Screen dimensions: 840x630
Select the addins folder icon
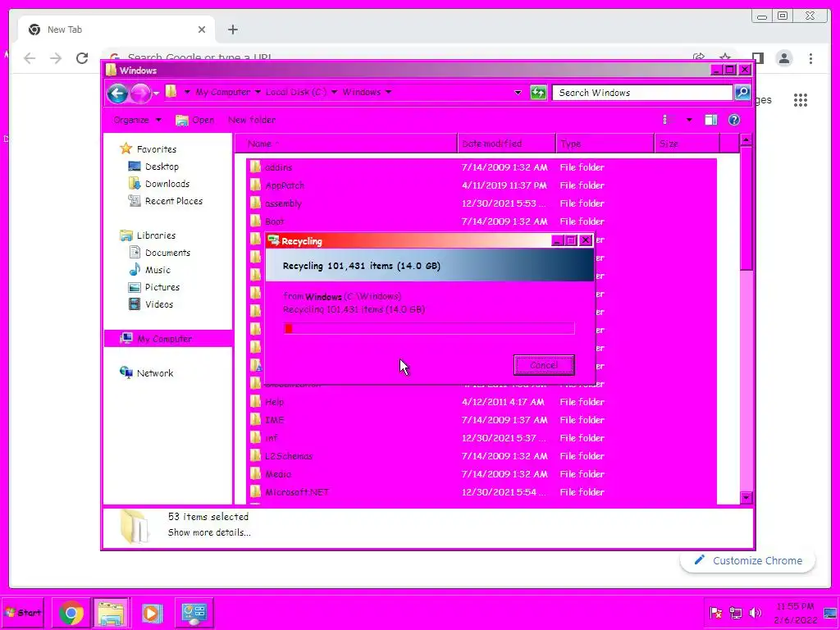pyautogui.click(x=256, y=167)
